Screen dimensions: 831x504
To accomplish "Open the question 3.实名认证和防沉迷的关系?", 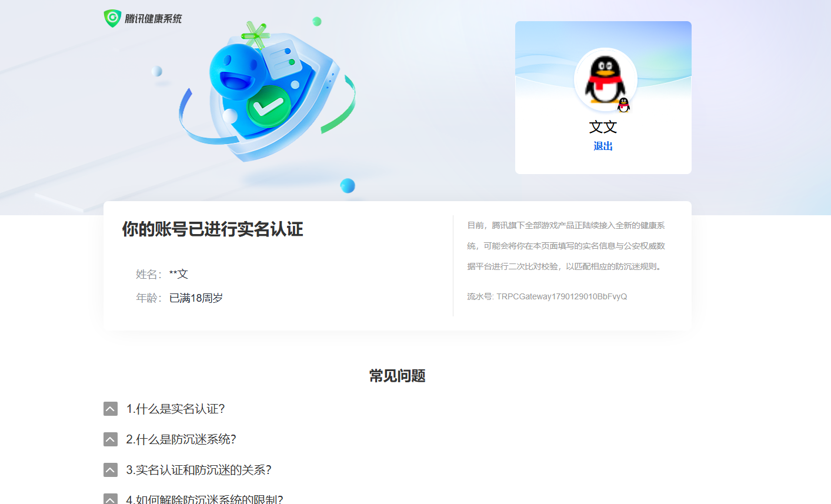I will click(199, 470).
